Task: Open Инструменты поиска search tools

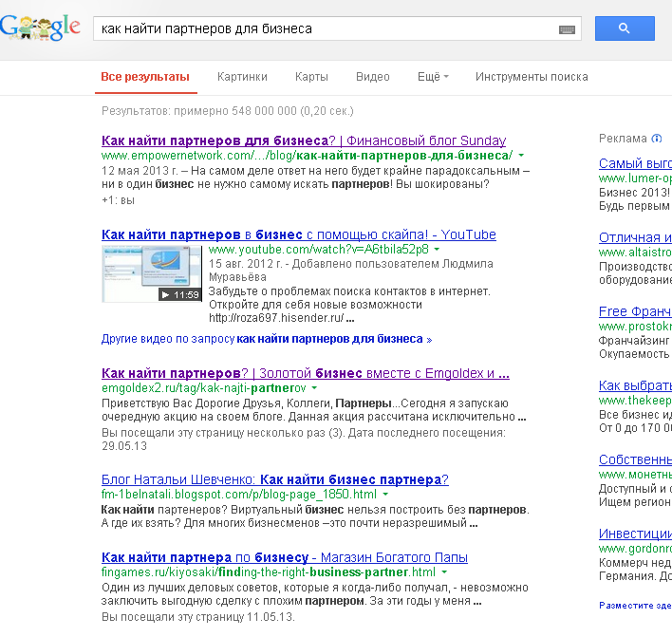Action: (x=532, y=77)
